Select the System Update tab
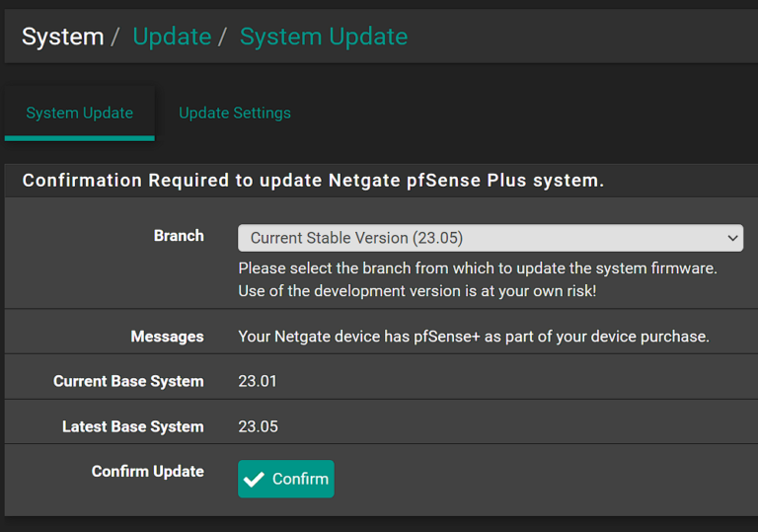758x532 pixels. [x=79, y=113]
